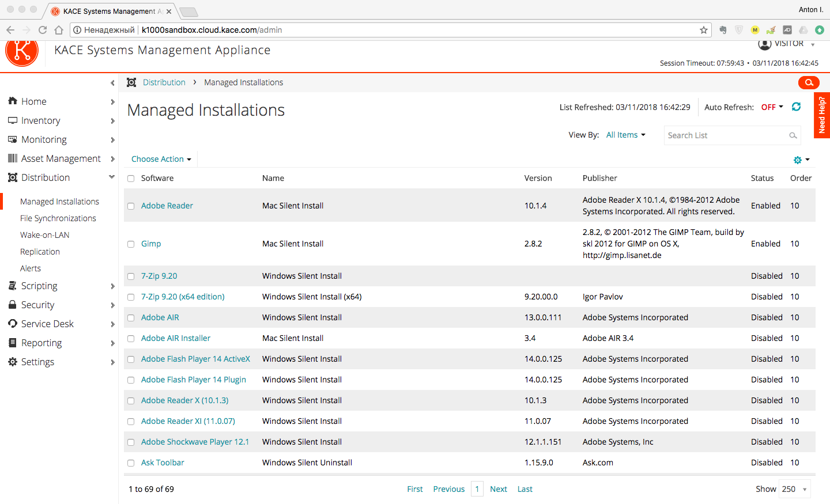The width and height of the screenshot is (830, 504).
Task: Open the Home section in sidebar
Action: click(x=33, y=101)
